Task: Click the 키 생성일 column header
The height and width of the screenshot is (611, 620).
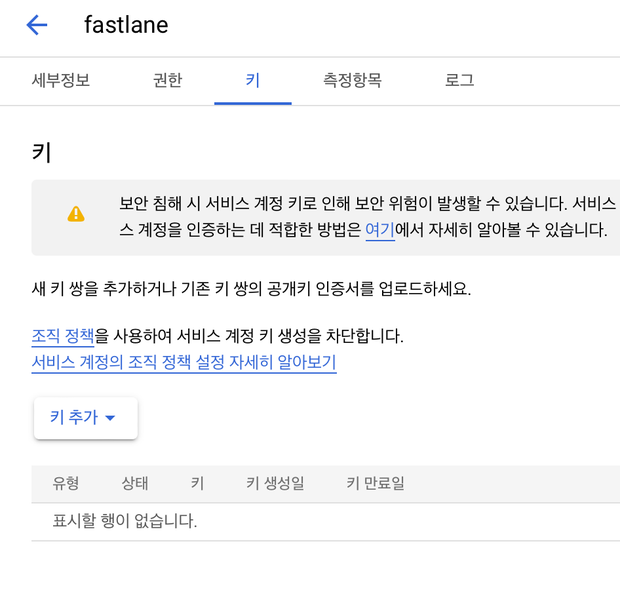Action: click(x=275, y=483)
